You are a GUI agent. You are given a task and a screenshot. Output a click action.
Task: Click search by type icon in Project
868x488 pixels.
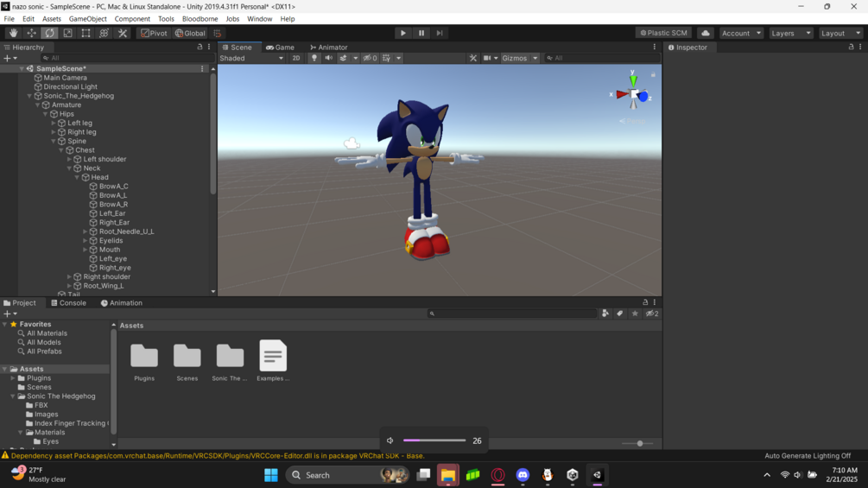tap(605, 314)
